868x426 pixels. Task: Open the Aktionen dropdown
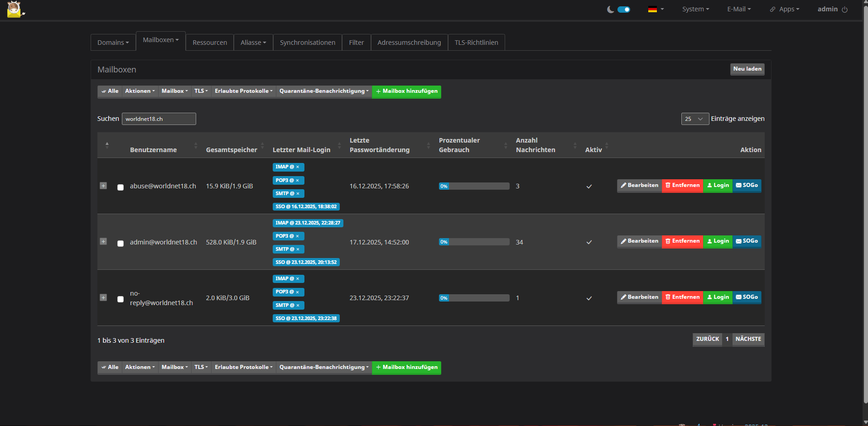click(x=140, y=91)
